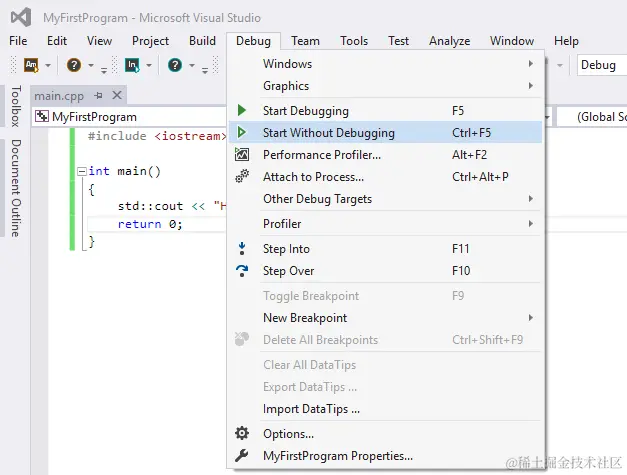Open Options... from Debug menu
The width and height of the screenshot is (627, 475).
[x=385, y=433]
